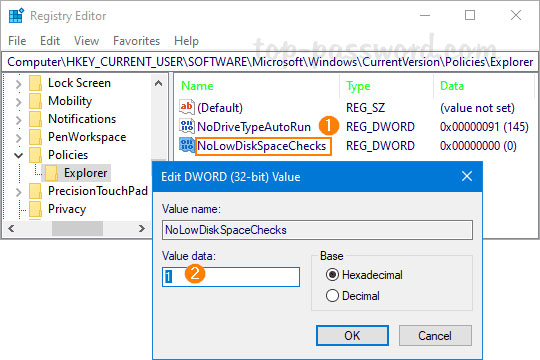Select the Lock Screen tree item
Image resolution: width=540 pixels, height=360 pixels.
point(79,83)
